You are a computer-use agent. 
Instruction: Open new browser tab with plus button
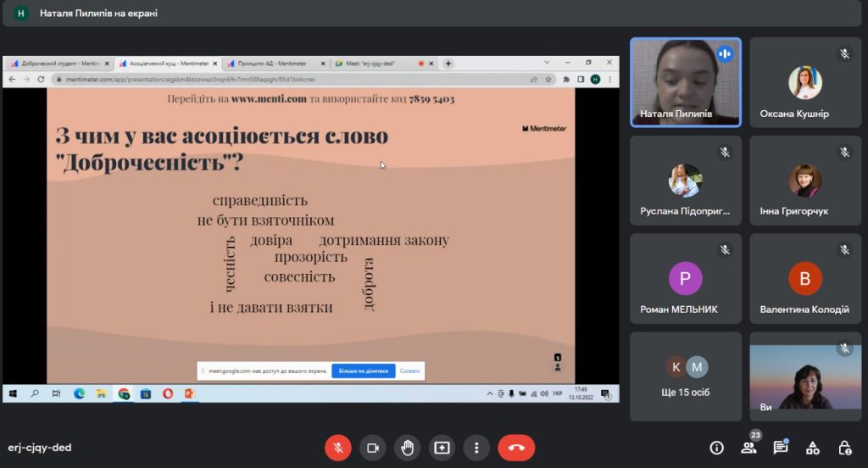pos(448,64)
